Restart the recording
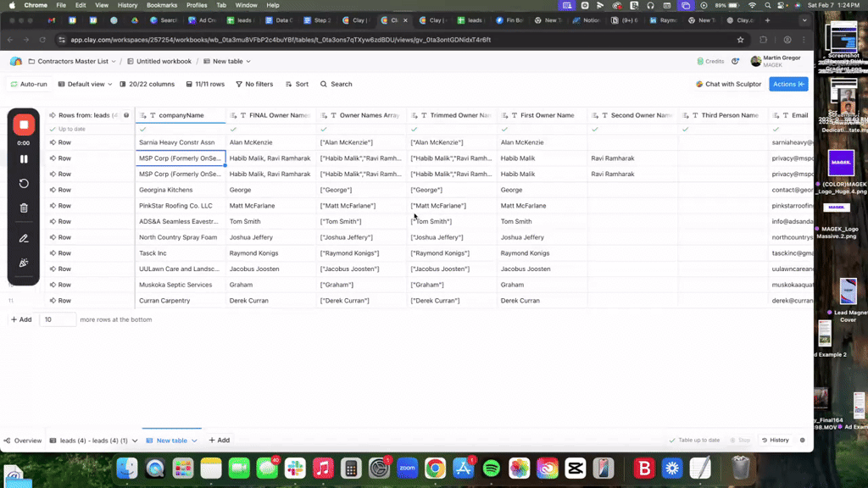868x488 pixels. tap(24, 183)
